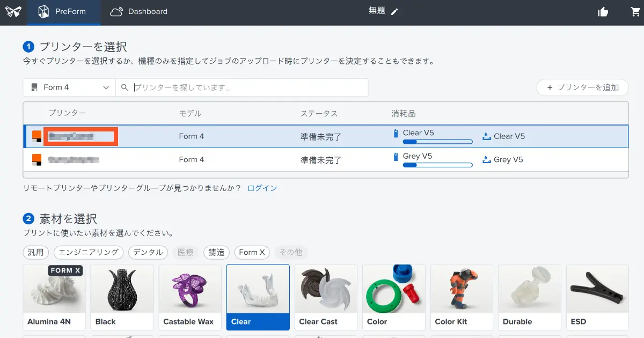
Task: Click the ログイン link
Action: pos(262,188)
